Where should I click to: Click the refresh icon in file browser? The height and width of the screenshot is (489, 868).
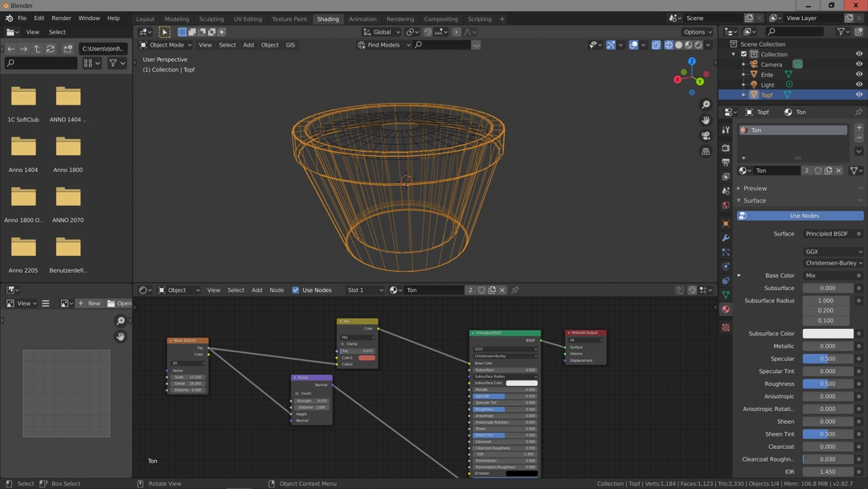point(51,49)
